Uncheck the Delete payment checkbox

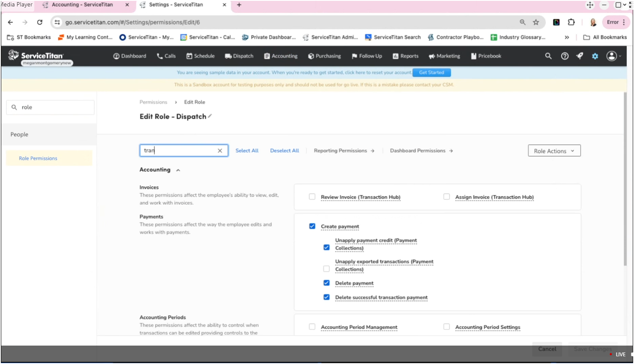(x=327, y=283)
